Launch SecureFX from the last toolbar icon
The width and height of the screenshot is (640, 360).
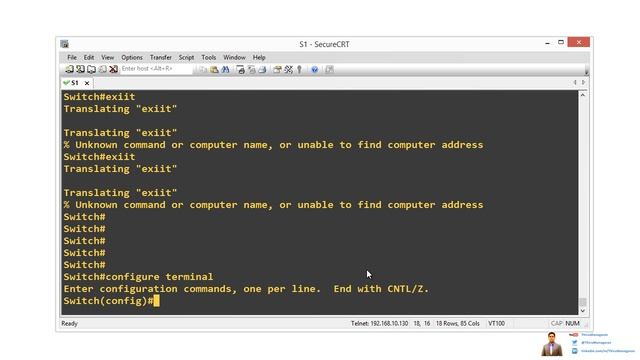(x=329, y=70)
